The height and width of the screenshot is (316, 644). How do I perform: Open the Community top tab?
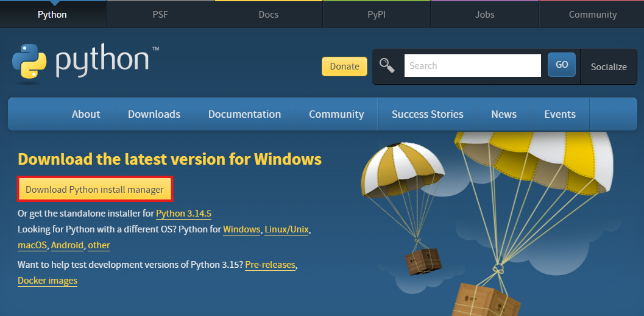click(592, 15)
